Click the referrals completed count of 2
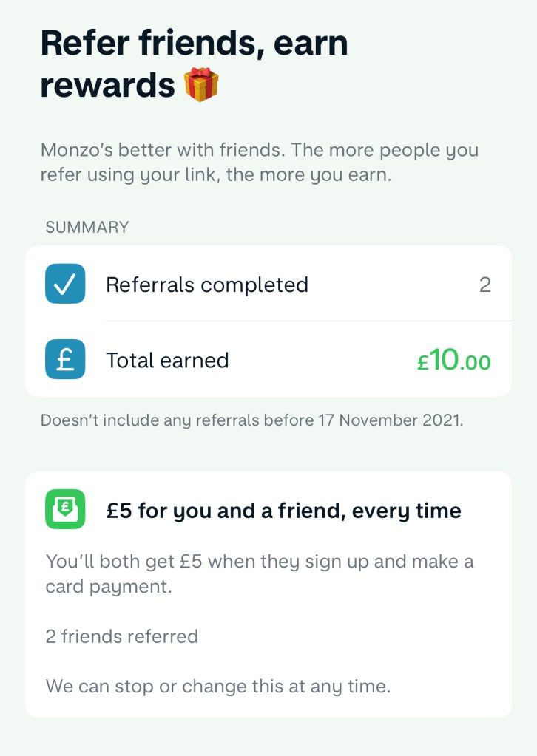The image size is (537, 756). (484, 285)
